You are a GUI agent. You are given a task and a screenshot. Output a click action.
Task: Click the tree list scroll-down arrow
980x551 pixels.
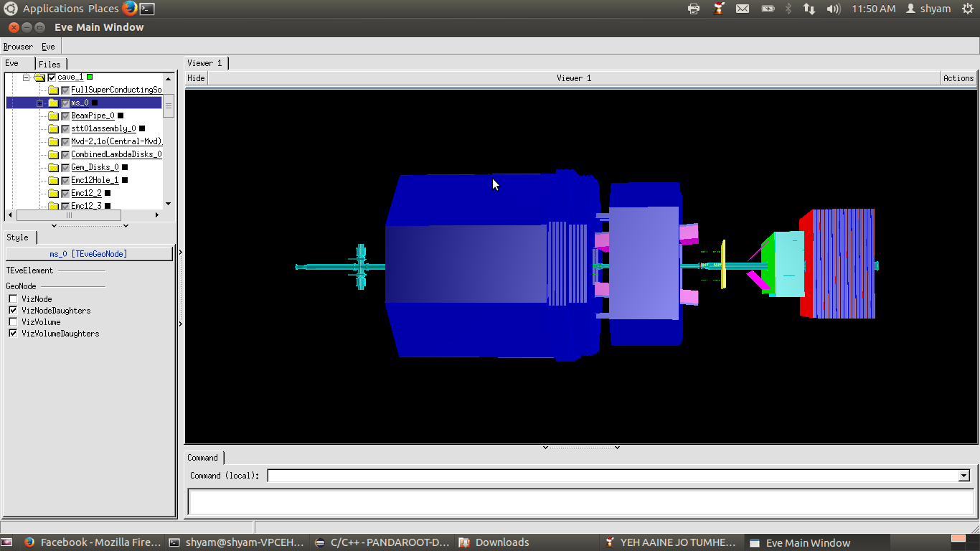[x=169, y=204]
